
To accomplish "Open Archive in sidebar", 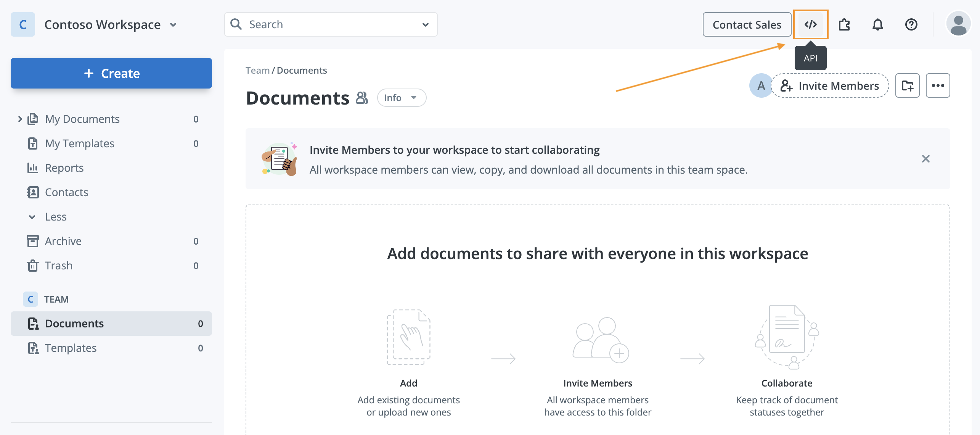I will pyautogui.click(x=111, y=241).
